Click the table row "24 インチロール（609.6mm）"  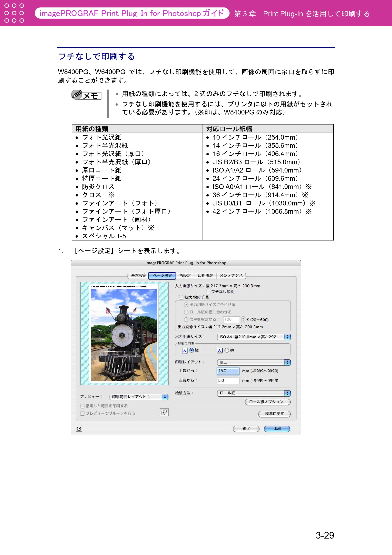click(x=256, y=179)
